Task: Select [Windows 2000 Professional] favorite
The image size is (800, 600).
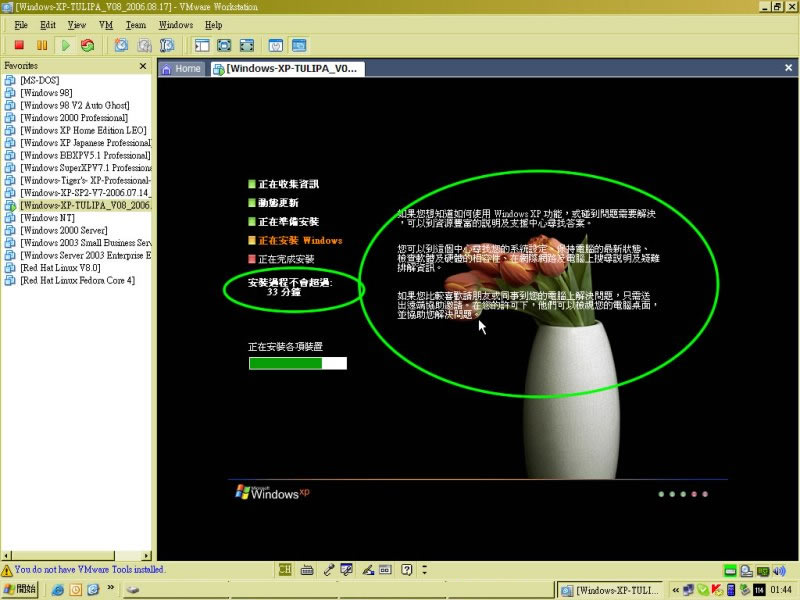Action: point(74,118)
